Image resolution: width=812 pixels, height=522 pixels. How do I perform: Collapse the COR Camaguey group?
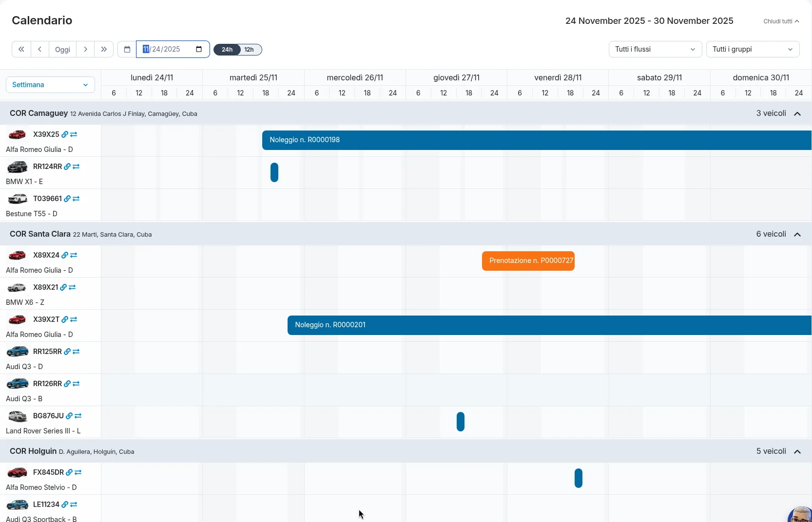pyautogui.click(x=797, y=113)
